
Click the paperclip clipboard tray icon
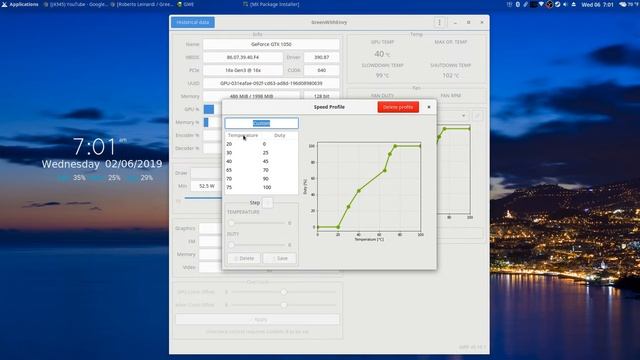[x=526, y=4]
